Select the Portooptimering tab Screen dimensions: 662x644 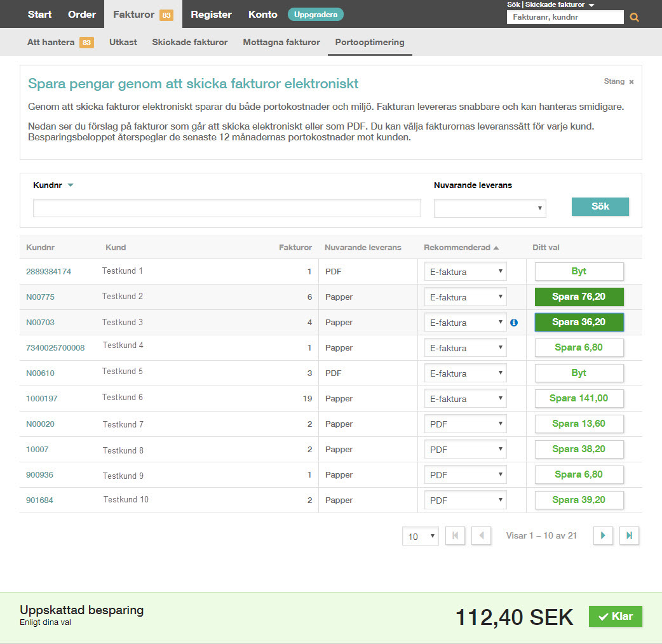click(x=370, y=42)
